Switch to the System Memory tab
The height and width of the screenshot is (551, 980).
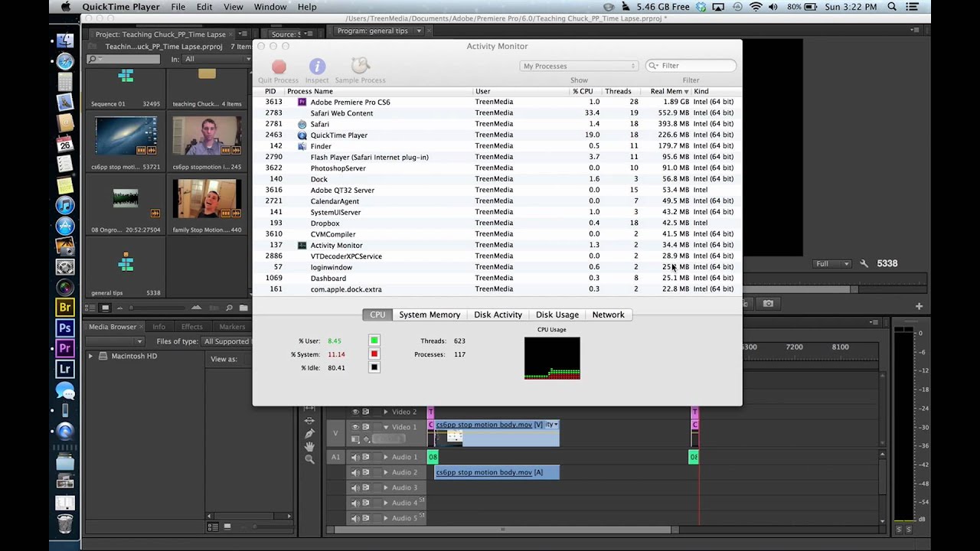pyautogui.click(x=430, y=315)
